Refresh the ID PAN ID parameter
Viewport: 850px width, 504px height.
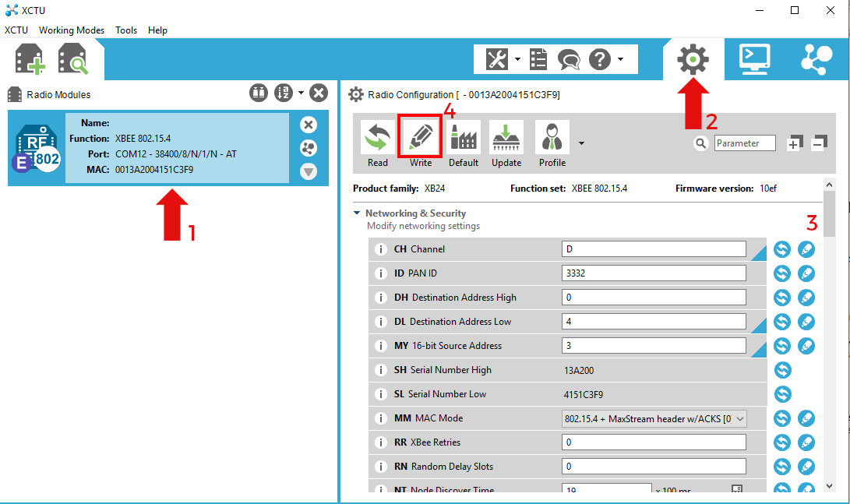point(781,273)
